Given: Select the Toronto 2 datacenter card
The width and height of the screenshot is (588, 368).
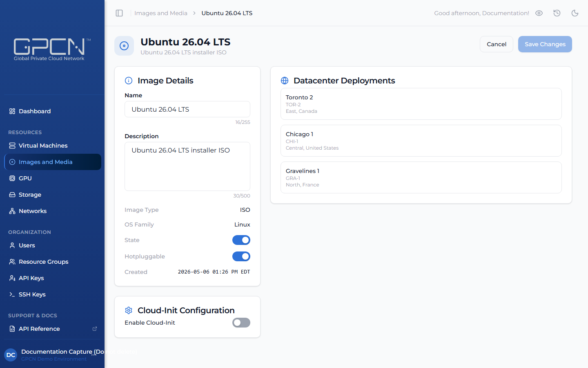Looking at the screenshot, I should [421, 104].
